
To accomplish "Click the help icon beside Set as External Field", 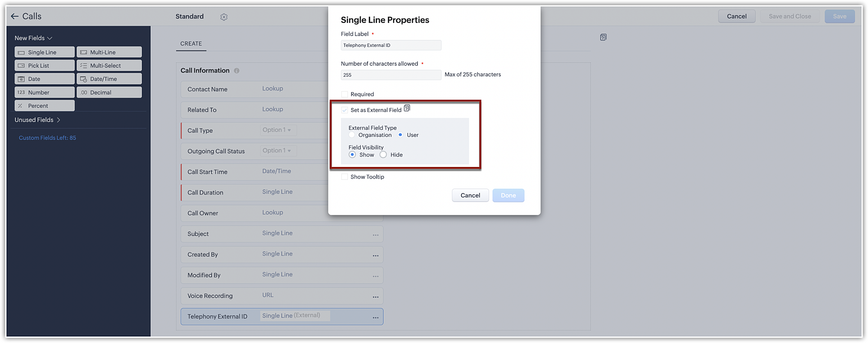I will tap(407, 108).
